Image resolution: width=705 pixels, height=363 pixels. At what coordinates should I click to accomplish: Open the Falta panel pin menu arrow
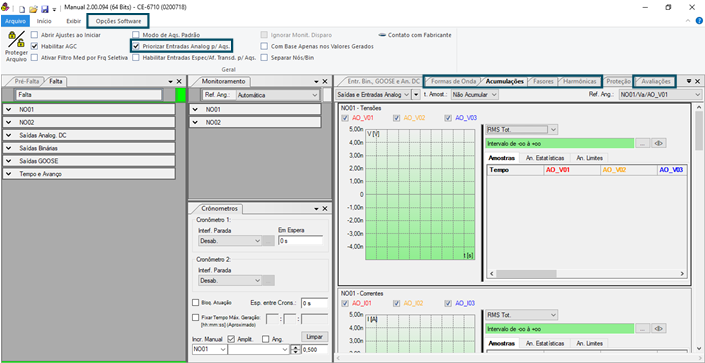point(170,82)
